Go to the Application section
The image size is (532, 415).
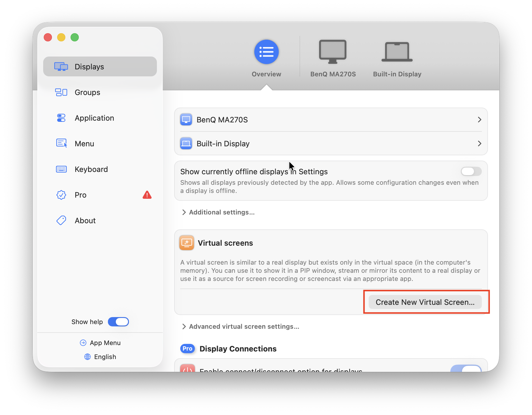100,118
